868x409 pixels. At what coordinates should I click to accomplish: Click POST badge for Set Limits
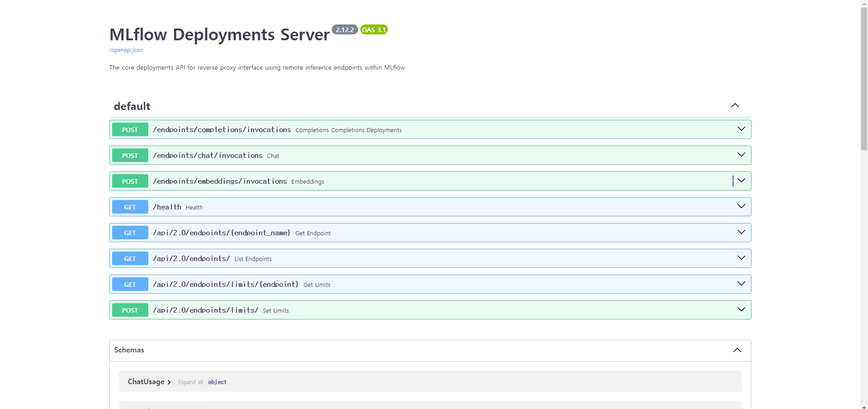click(x=130, y=310)
